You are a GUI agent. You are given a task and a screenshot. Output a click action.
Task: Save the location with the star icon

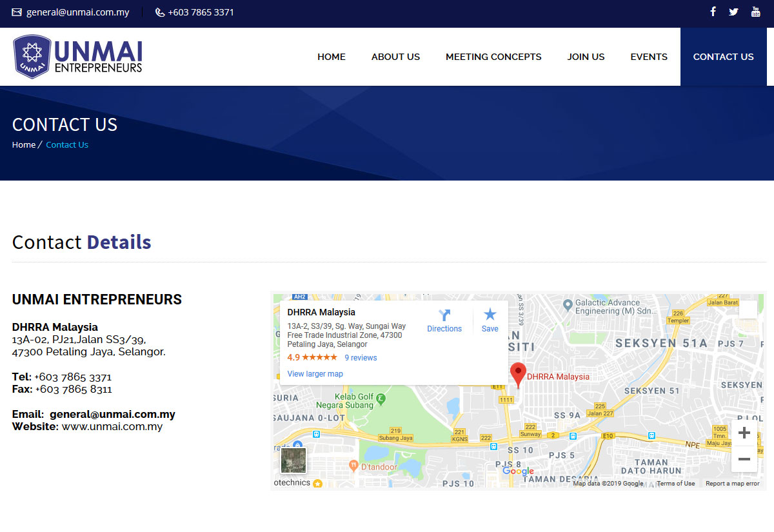pyautogui.click(x=490, y=315)
